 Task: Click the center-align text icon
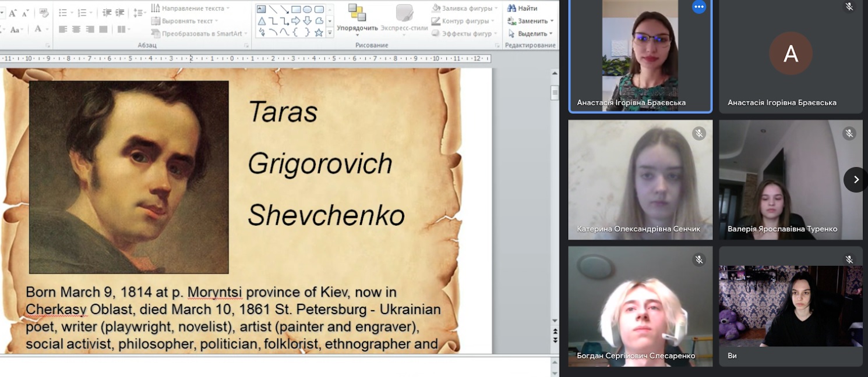[x=76, y=28]
